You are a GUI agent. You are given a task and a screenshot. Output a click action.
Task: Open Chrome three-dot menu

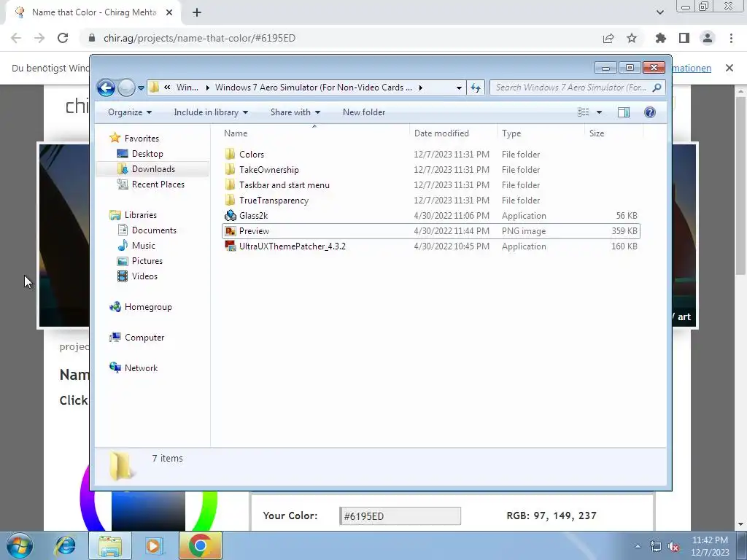pyautogui.click(x=731, y=38)
